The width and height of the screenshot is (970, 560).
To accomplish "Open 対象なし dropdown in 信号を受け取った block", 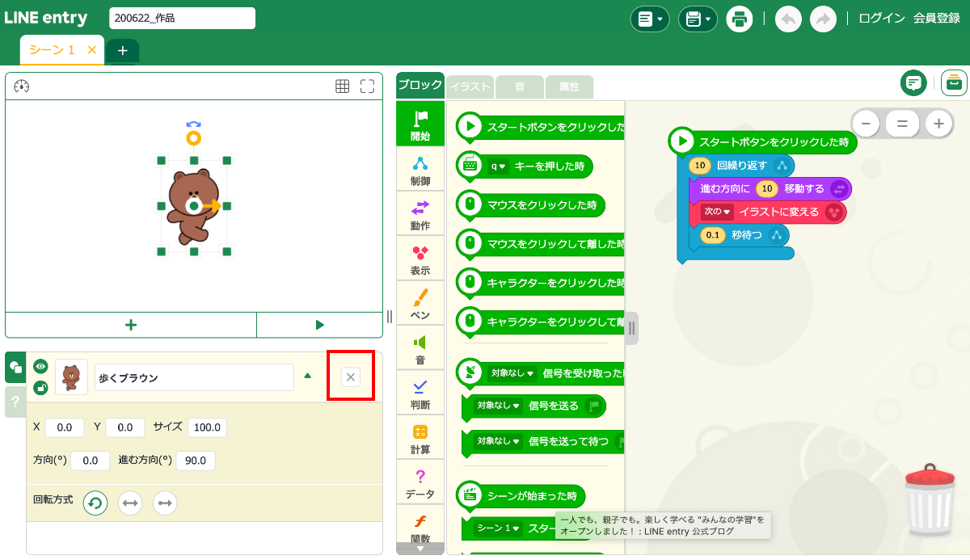I will pos(512,373).
